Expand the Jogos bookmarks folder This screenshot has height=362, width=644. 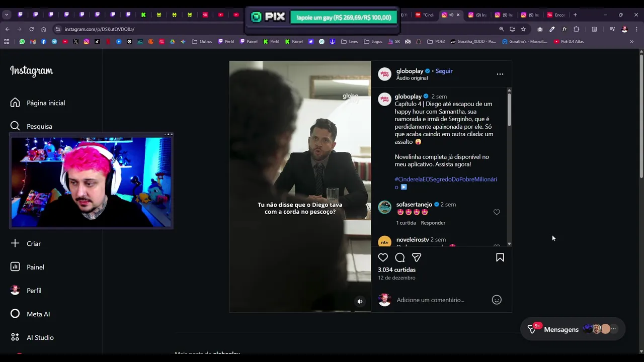(373, 42)
